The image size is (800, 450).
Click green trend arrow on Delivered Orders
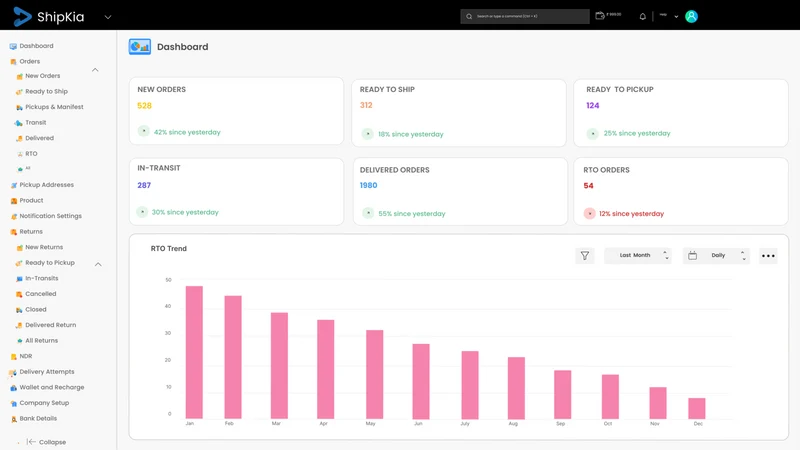point(367,213)
